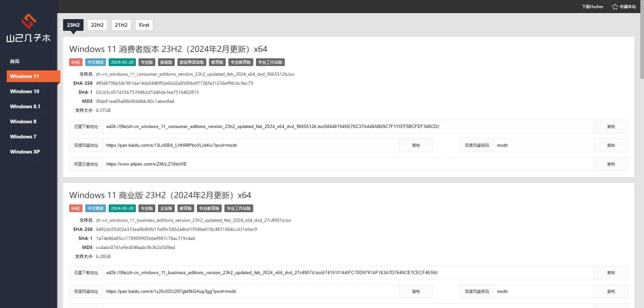Click the SHA-1 value starting 1a74e86e

pyautogui.click(x=145, y=238)
